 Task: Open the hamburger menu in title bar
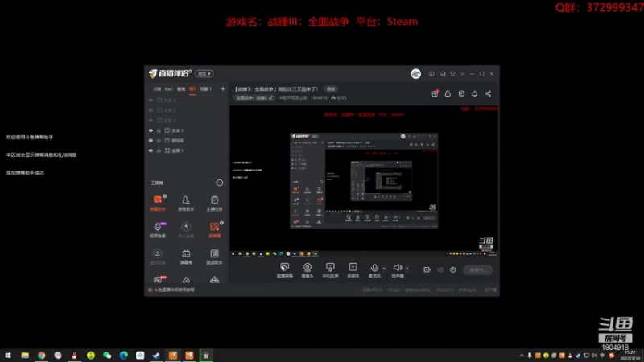pyautogui.click(x=462, y=74)
